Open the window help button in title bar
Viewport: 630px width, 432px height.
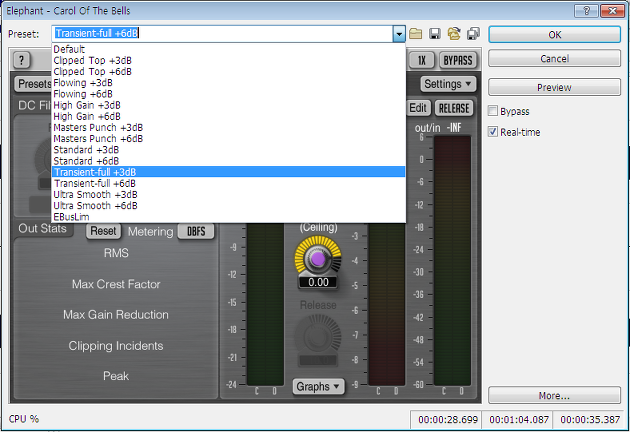[586, 11]
